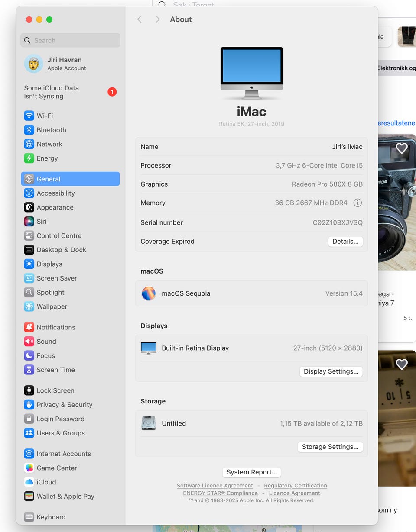Go forward with the right chevron
This screenshot has height=532, width=416.
click(157, 19)
